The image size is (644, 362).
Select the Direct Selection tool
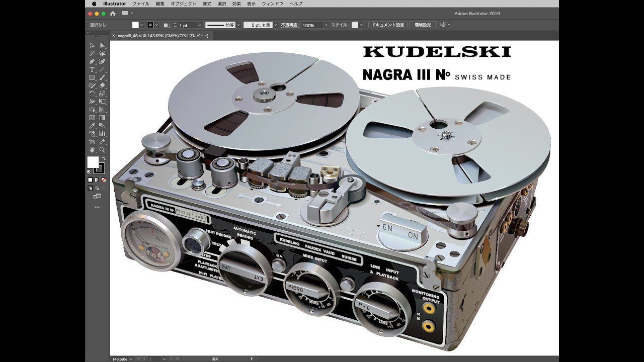pos(102,45)
